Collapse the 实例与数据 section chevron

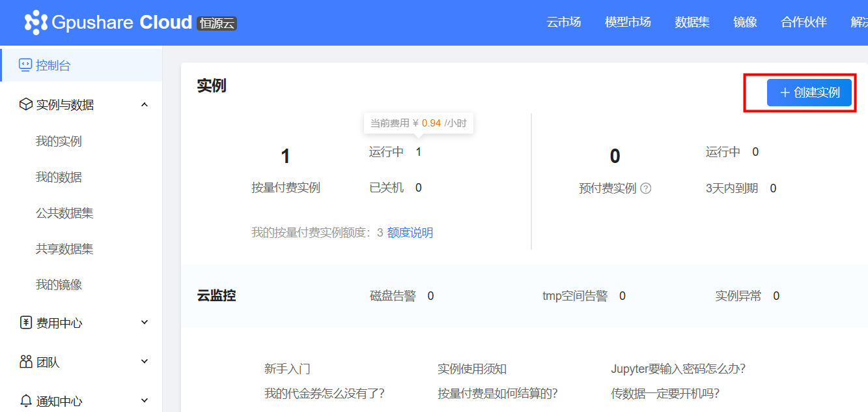pyautogui.click(x=145, y=104)
